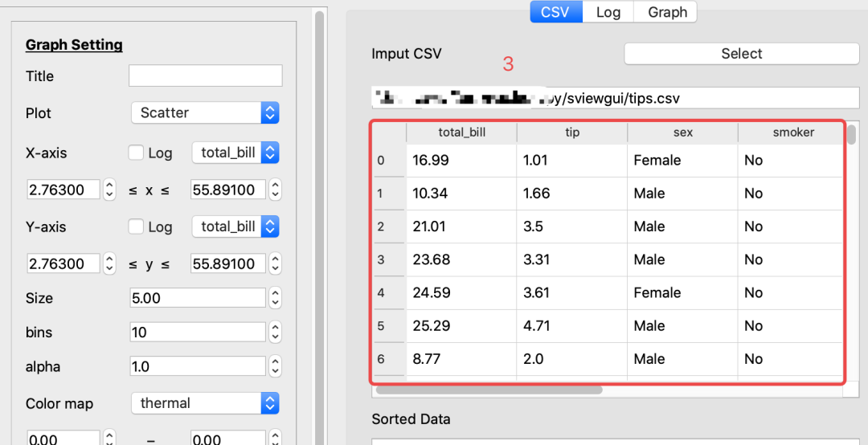The height and width of the screenshot is (445, 868).
Task: Click the Female cell in row 0
Action: pos(682,161)
